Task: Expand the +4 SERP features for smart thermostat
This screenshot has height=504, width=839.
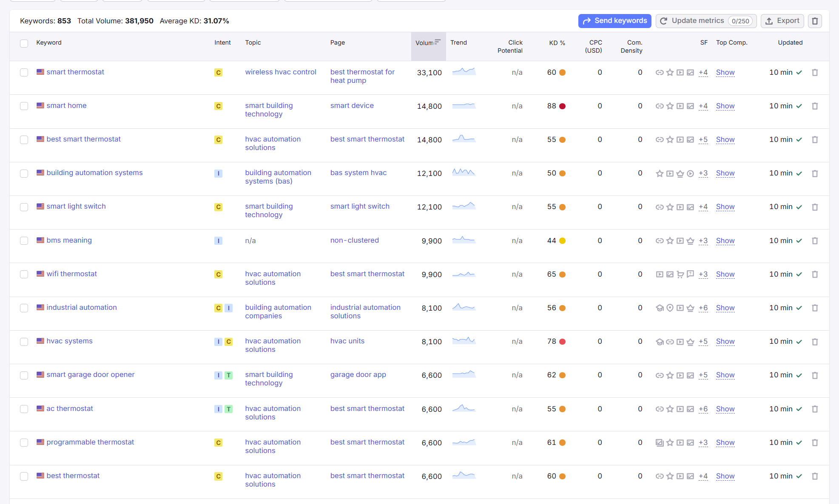Action: click(703, 73)
